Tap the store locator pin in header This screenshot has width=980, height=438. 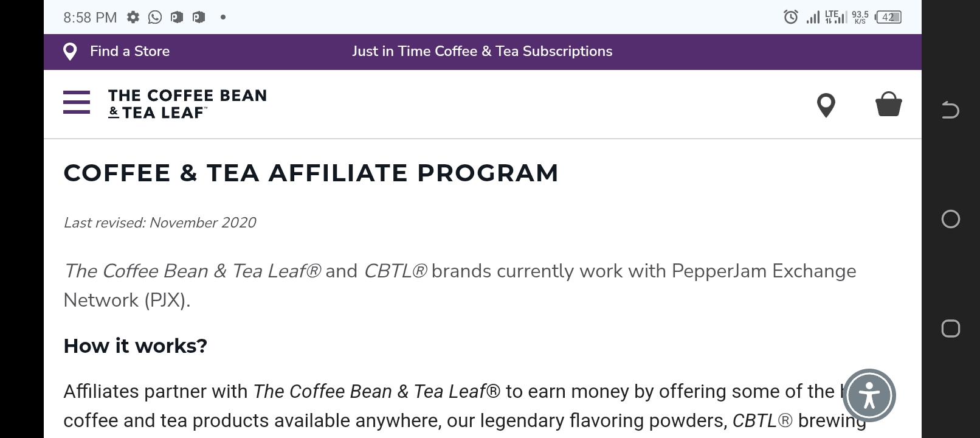coord(826,105)
